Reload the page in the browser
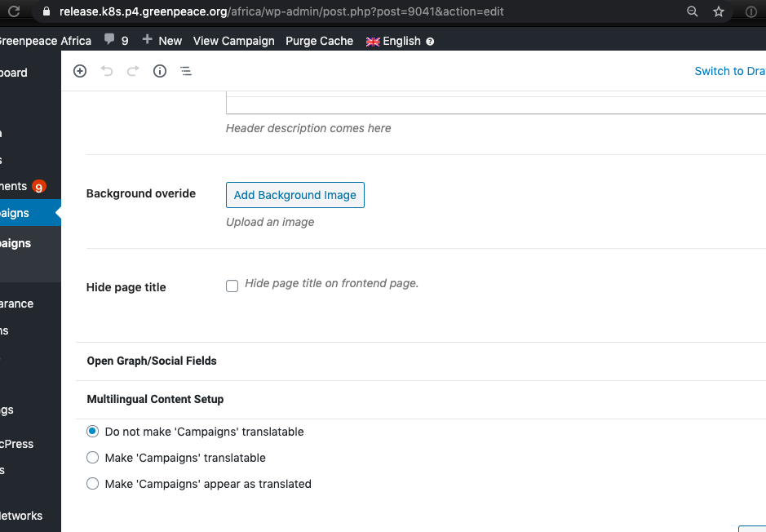 14,11
